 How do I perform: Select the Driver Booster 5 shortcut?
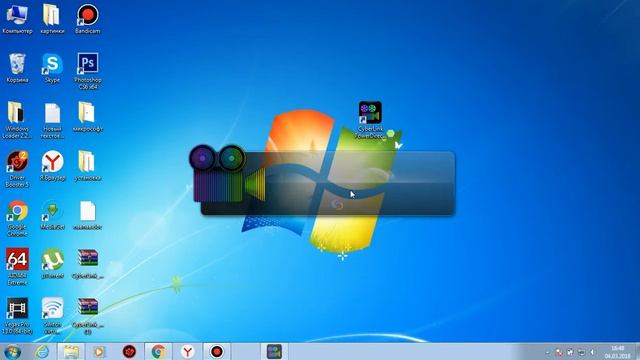coord(17,169)
